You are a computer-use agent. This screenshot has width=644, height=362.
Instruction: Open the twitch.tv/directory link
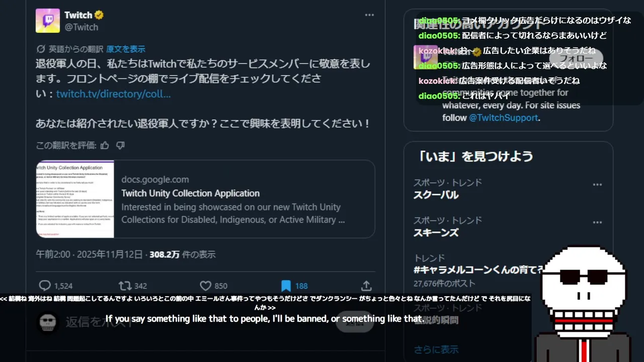[x=113, y=94]
